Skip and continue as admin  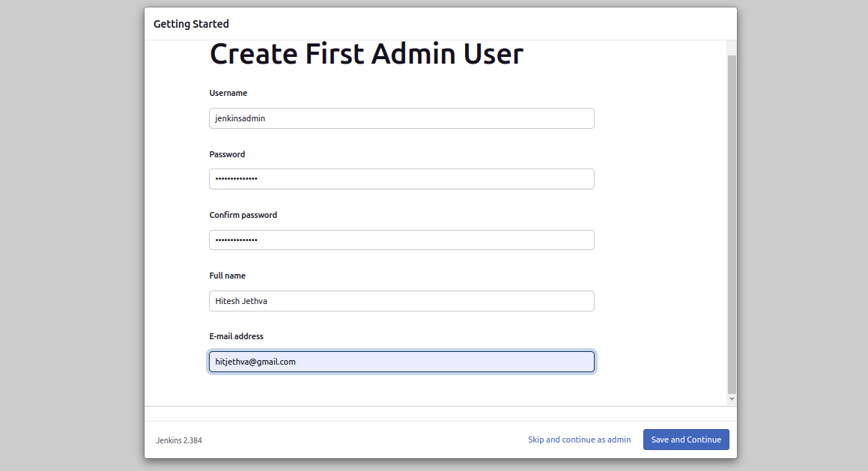(579, 440)
